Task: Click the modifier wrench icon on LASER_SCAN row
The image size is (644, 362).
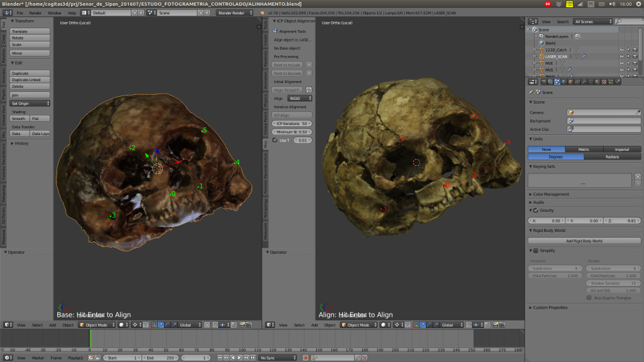Action: 584,56
